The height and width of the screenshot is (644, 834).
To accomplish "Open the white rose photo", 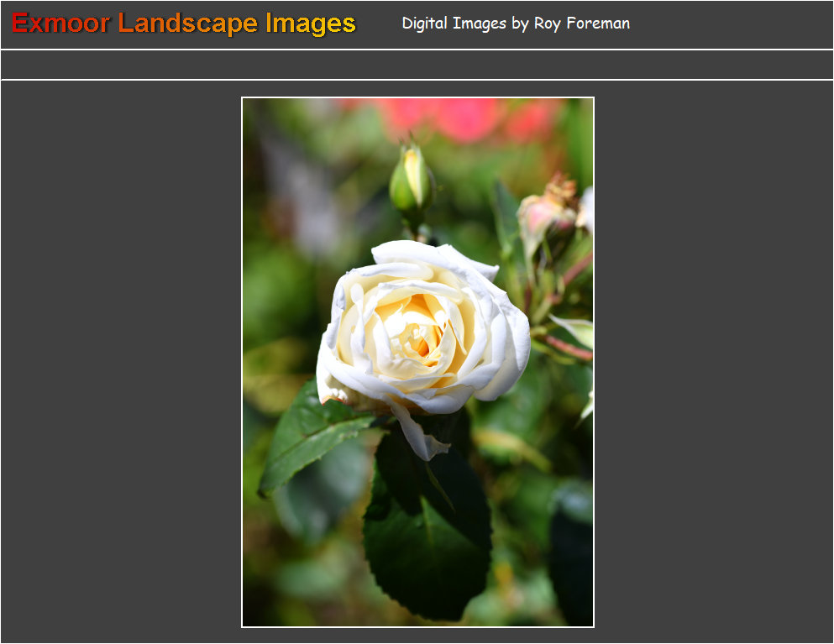I will pos(417,362).
